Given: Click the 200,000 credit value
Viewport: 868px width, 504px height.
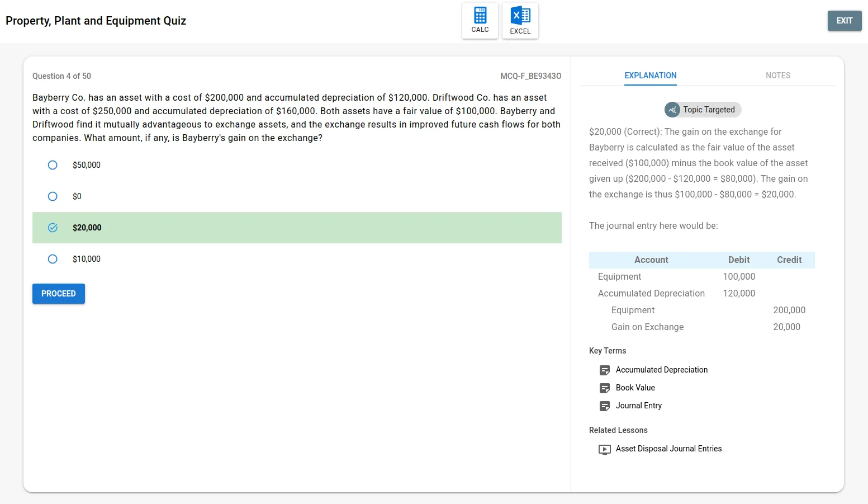Looking at the screenshot, I should (789, 310).
